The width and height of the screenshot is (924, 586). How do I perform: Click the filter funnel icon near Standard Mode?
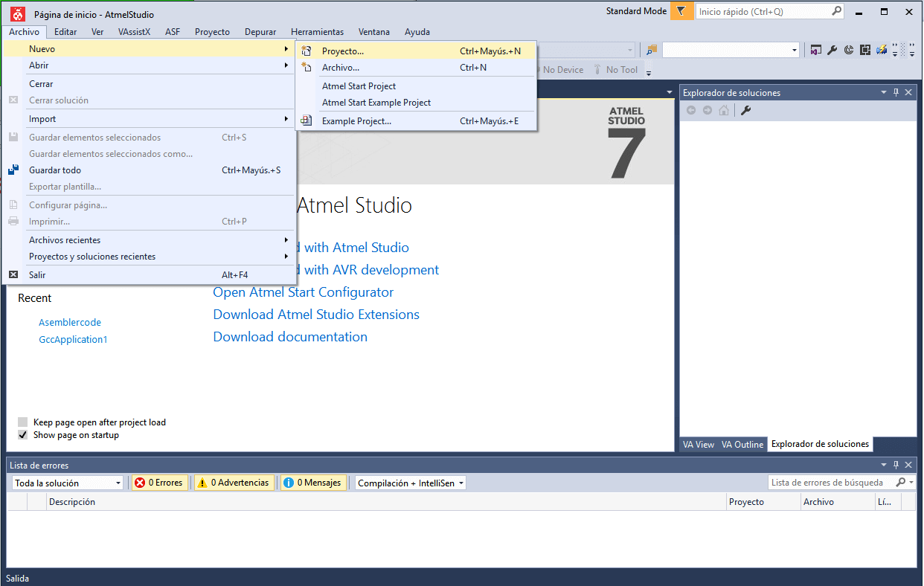click(681, 11)
